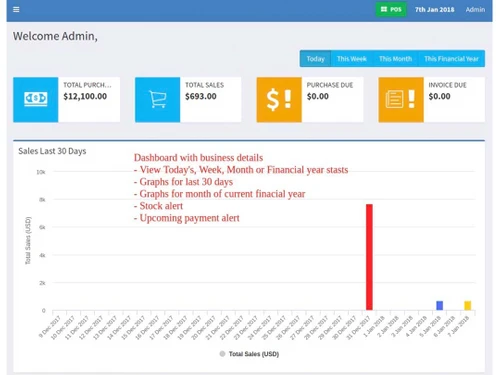
Task: Open the hamburger sidebar menu
Action: tap(16, 10)
